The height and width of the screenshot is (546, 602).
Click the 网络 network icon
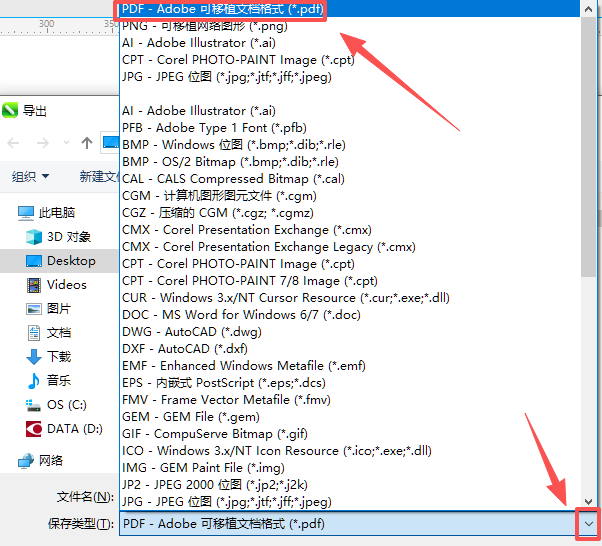tap(26, 461)
